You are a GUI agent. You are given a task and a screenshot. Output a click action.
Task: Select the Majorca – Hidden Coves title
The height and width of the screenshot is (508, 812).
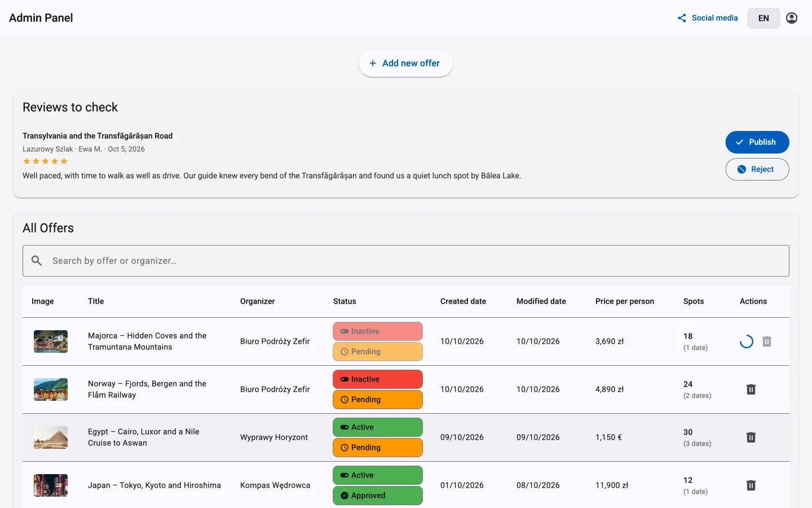pos(147,341)
